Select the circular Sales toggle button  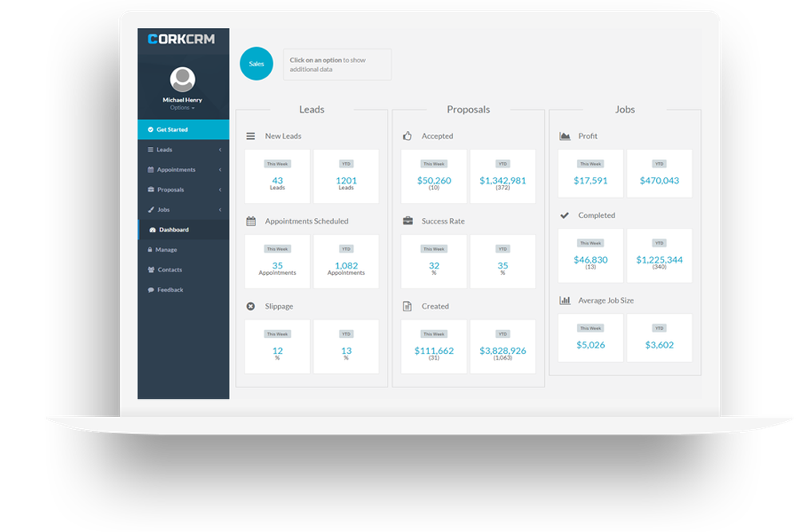pyautogui.click(x=256, y=64)
